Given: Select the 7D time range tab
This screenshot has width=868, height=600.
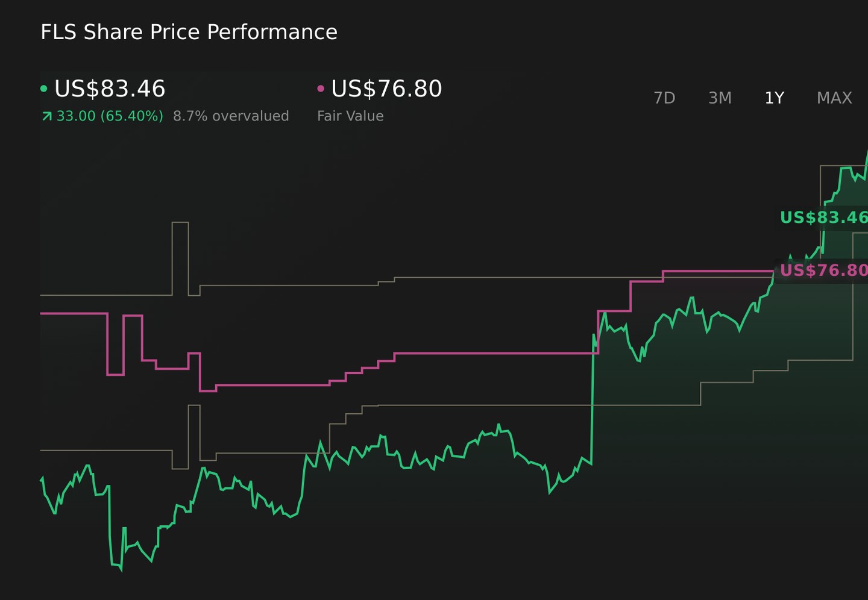Looking at the screenshot, I should [664, 98].
